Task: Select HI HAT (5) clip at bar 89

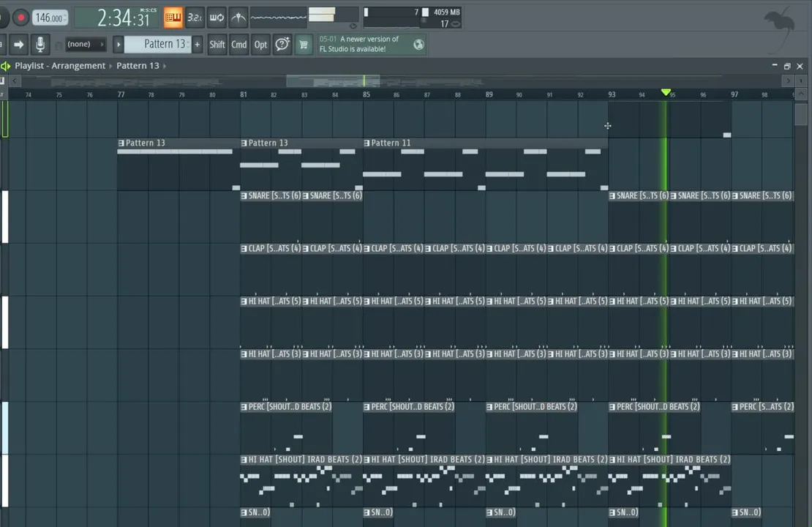Action: click(x=516, y=322)
